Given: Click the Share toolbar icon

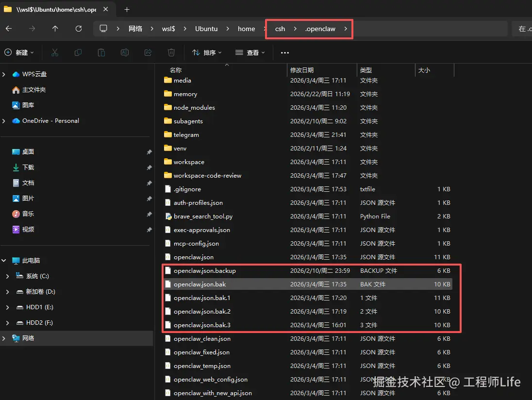Looking at the screenshot, I should click(x=148, y=52).
